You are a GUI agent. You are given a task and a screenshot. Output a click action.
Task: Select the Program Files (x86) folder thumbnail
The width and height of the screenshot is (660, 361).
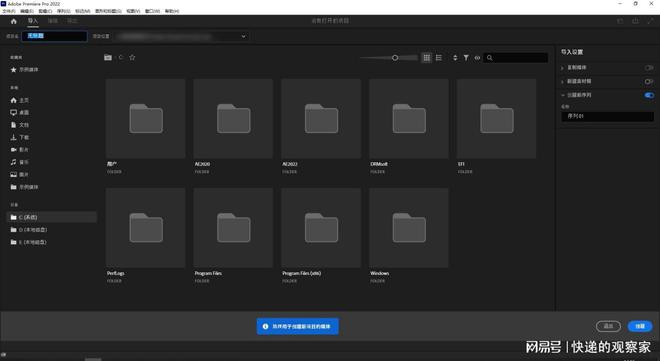(x=321, y=228)
